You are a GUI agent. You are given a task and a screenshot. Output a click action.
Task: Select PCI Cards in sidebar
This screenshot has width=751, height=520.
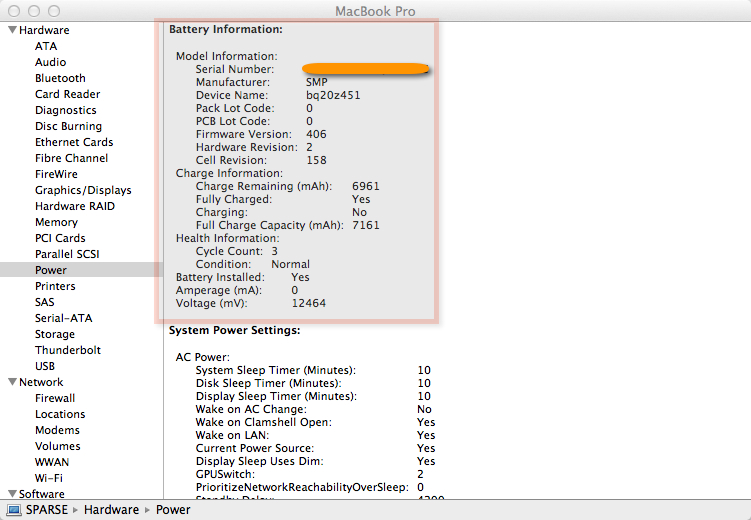[60, 238]
